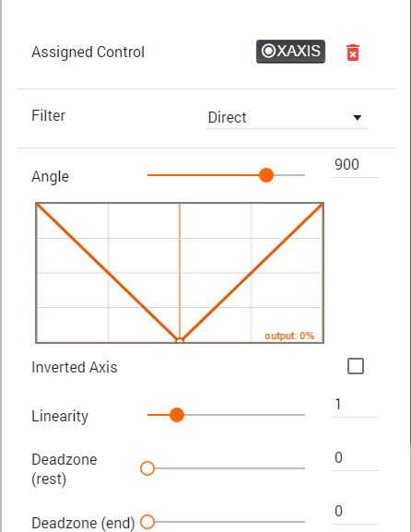Click the Angle value field showing 900
This screenshot has width=411, height=532.
[356, 165]
